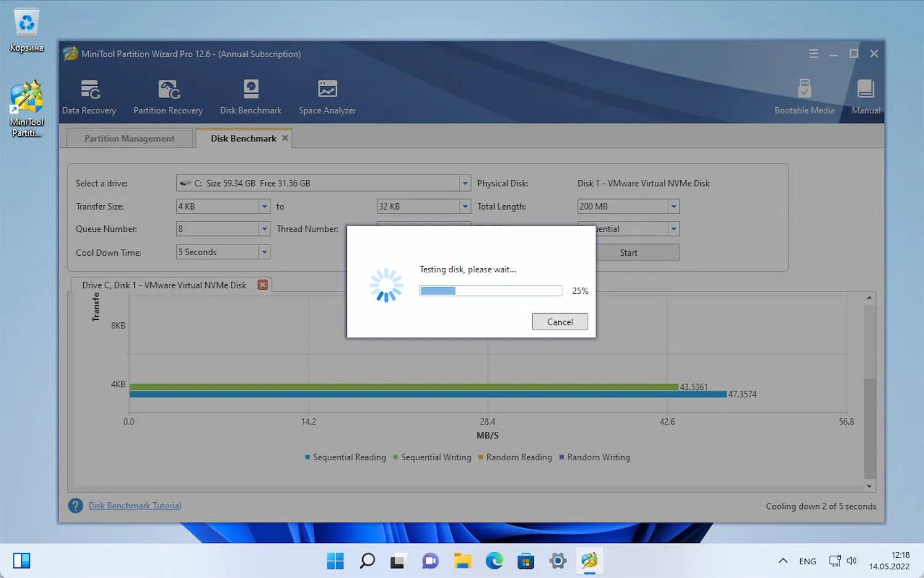Cancel the disk test

click(560, 322)
